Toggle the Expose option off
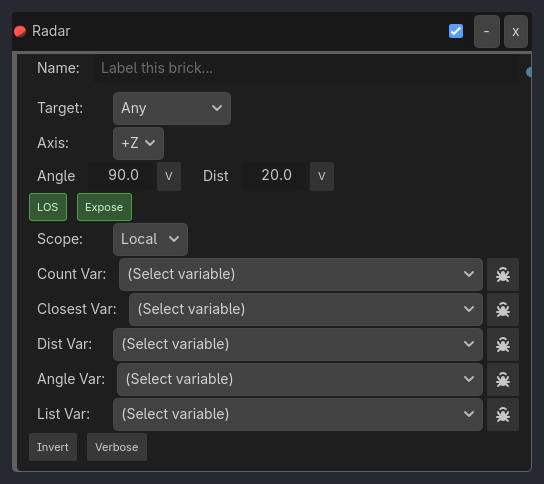This screenshot has width=544, height=484. 104,207
